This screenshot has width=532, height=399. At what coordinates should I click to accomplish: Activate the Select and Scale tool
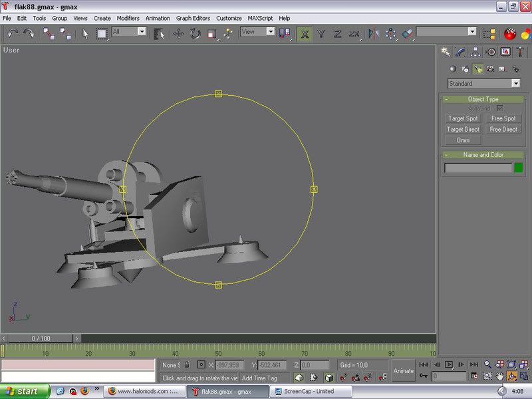211,34
